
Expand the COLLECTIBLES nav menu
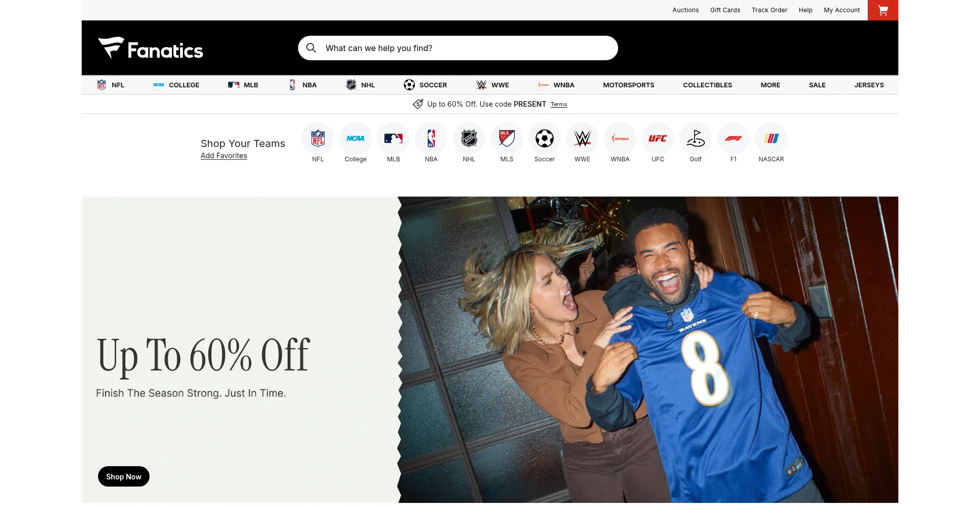point(707,85)
